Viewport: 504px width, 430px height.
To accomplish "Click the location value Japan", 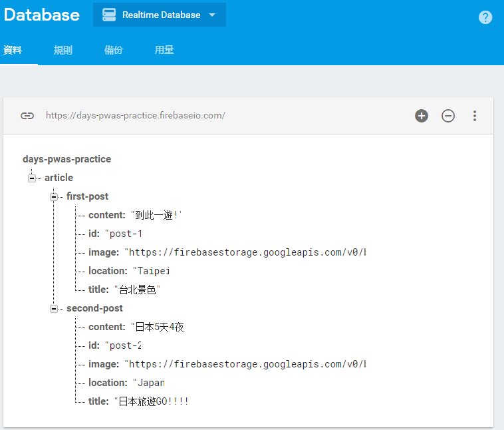I will click(x=149, y=383).
